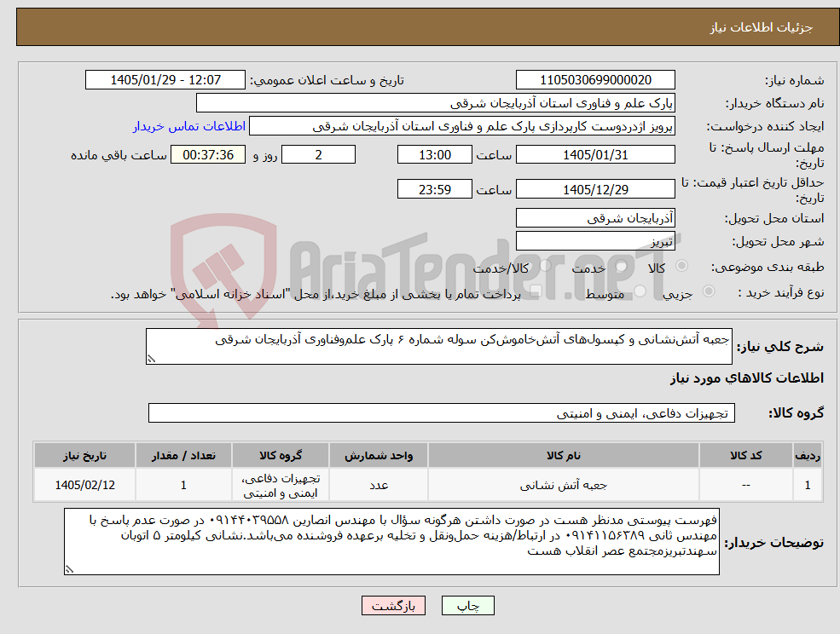Image resolution: width=840 pixels, height=634 pixels.
Task: Click the goods group field تجهیزات دفاعی
Action: 442,412
